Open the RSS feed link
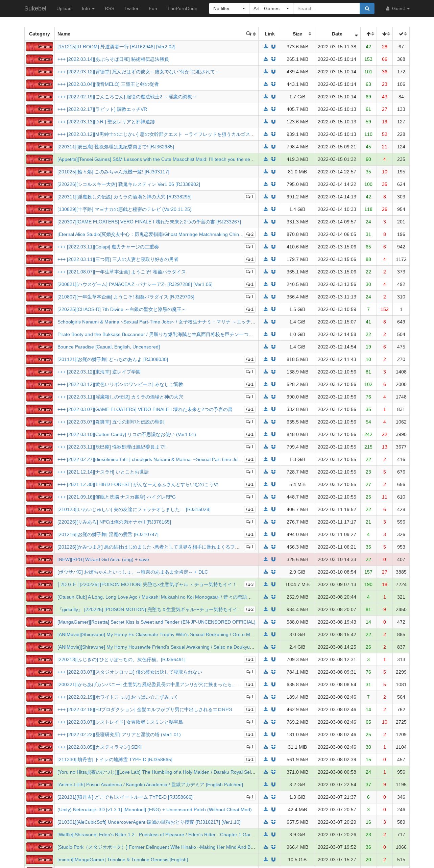This screenshot has height=868, width=434. click(110, 8)
